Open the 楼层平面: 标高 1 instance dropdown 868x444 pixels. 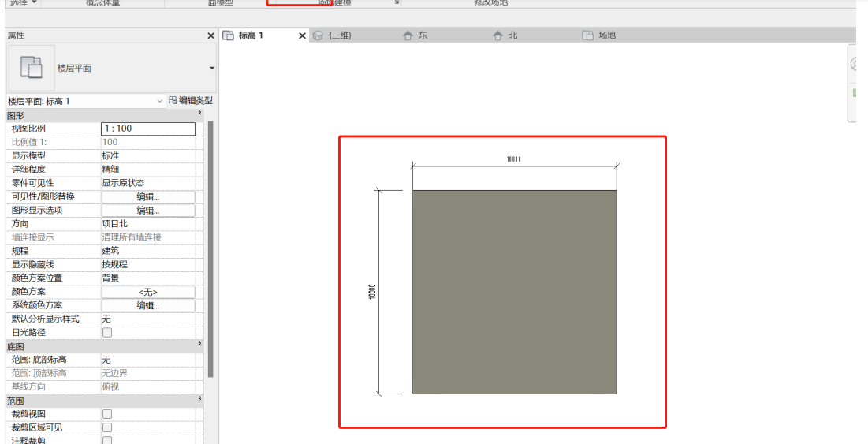coord(86,101)
